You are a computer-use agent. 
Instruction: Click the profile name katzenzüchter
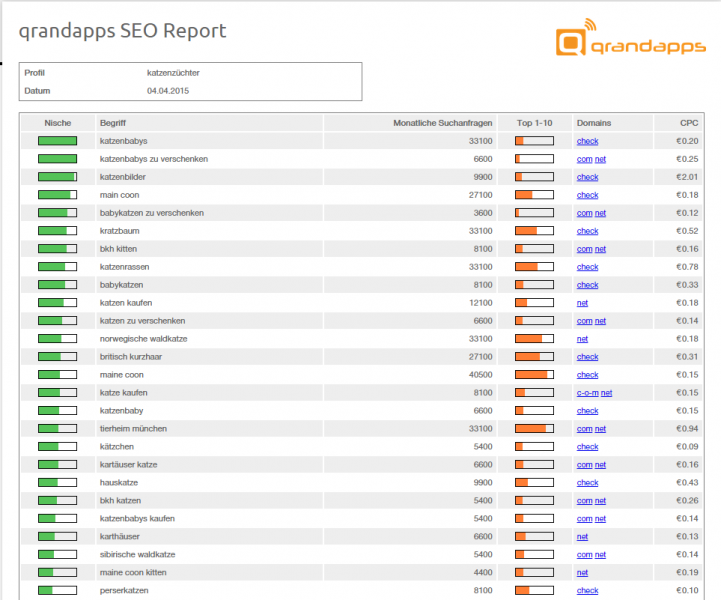173,73
